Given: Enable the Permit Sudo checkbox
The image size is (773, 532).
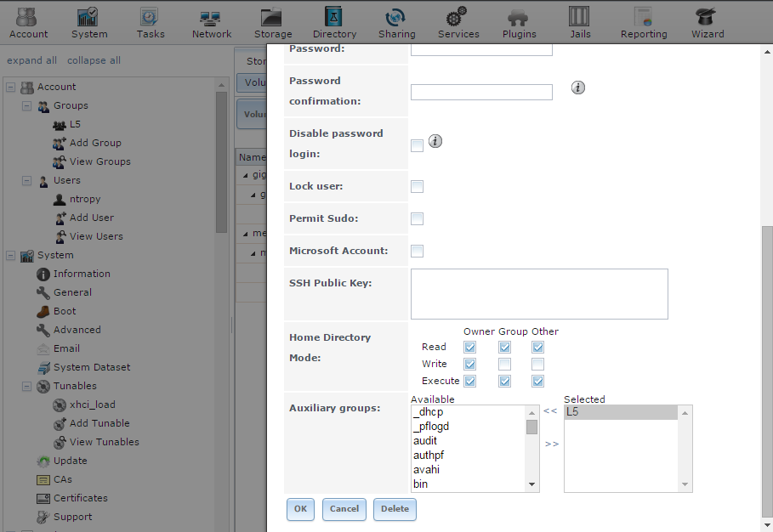Looking at the screenshot, I should click(417, 218).
